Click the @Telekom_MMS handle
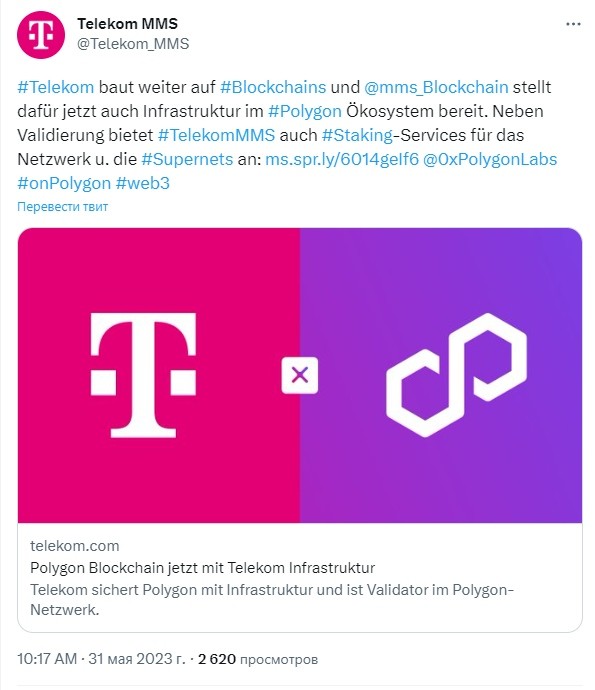The image size is (595, 690). (x=133, y=44)
